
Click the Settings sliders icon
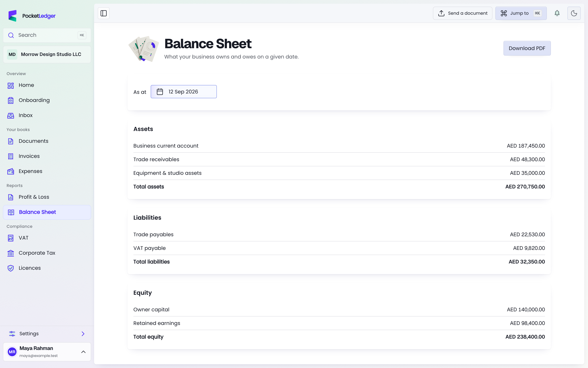pos(12,334)
